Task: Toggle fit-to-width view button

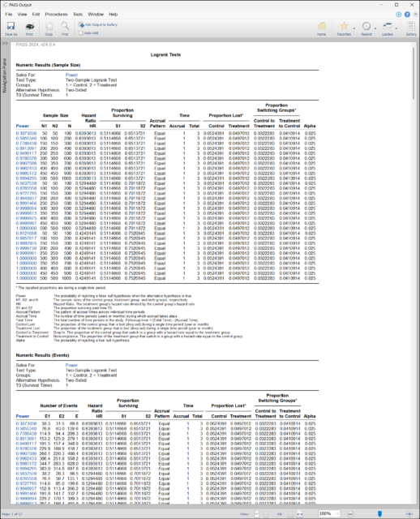Action: tap(300, 513)
